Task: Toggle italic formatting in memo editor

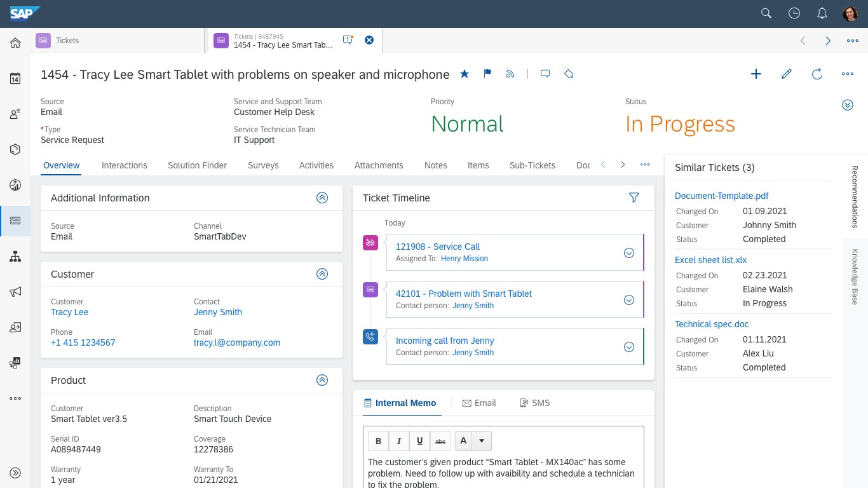Action: (x=399, y=441)
